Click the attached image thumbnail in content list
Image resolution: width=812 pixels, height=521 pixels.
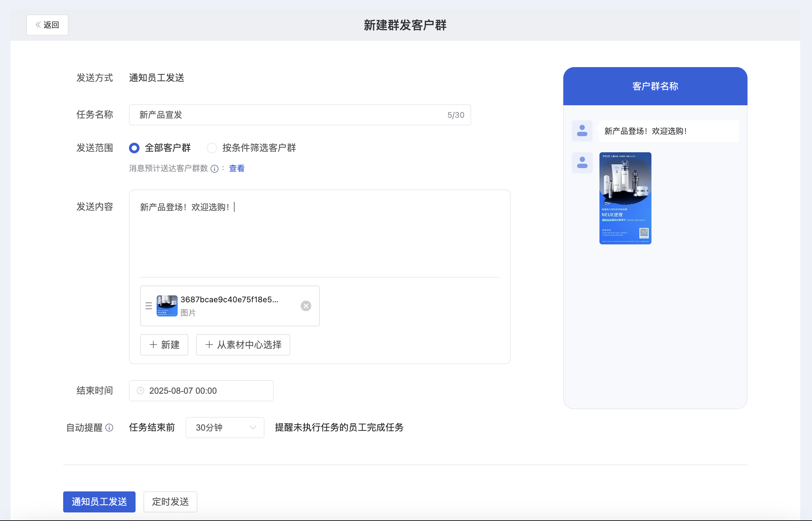(167, 306)
